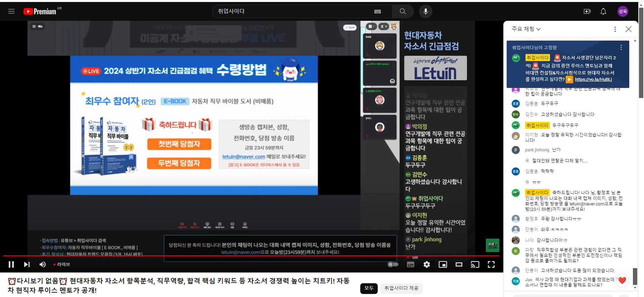
Task: Open the Create video menu
Action: click(x=587, y=11)
